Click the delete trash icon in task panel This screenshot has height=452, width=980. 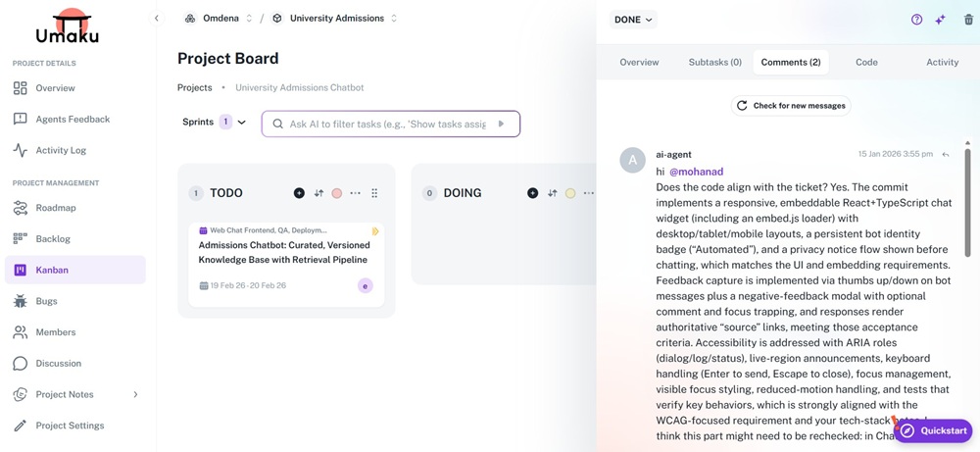point(968,20)
